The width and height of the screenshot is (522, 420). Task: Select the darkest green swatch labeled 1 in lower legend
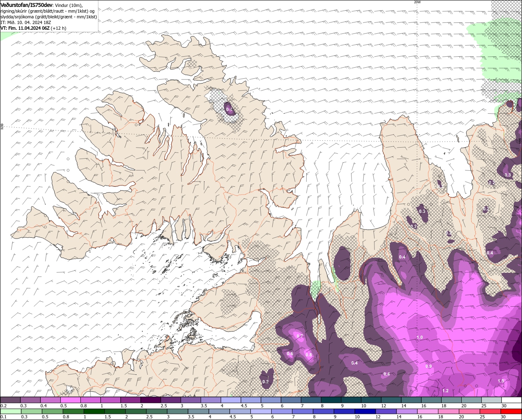coord(94,411)
